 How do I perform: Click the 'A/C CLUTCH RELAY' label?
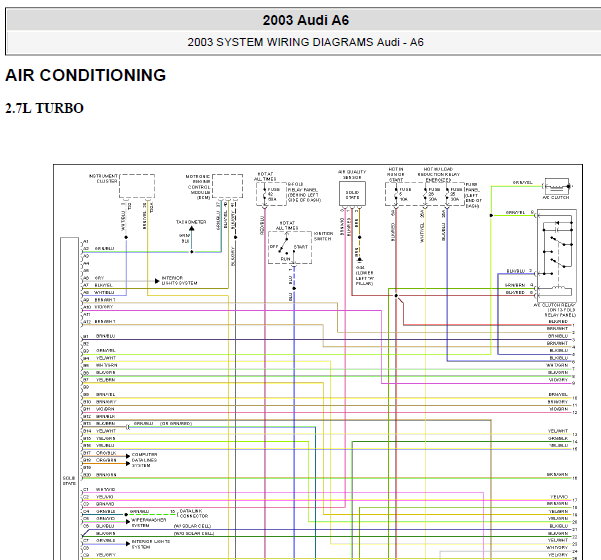click(555, 310)
